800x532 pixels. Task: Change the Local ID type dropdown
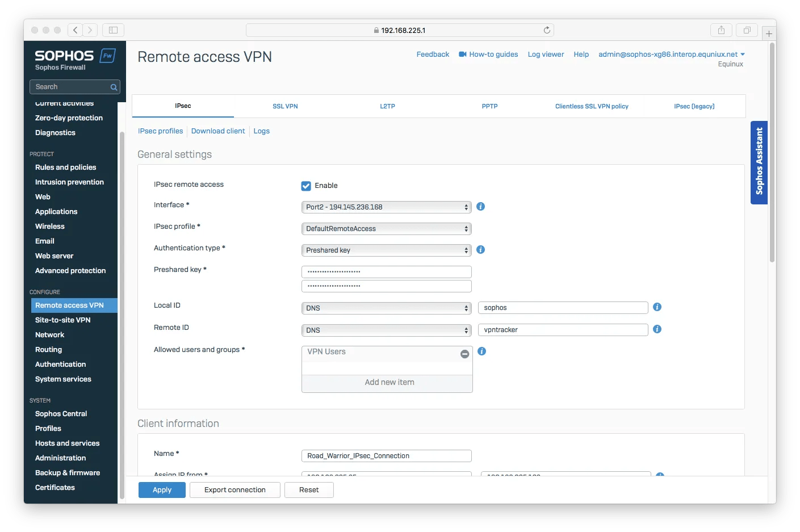coord(386,308)
